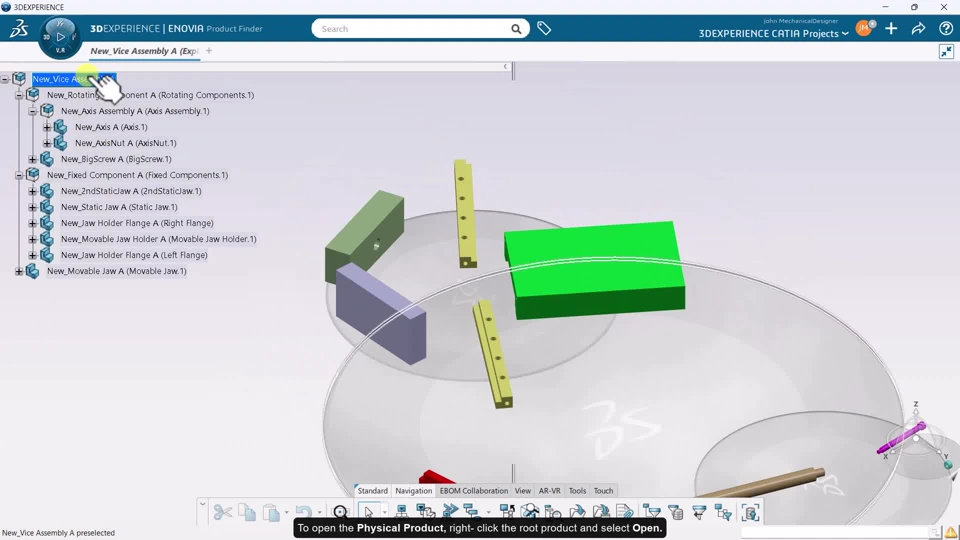Click the document with paperclip icon
The image size is (960, 540).
pos(624,512)
